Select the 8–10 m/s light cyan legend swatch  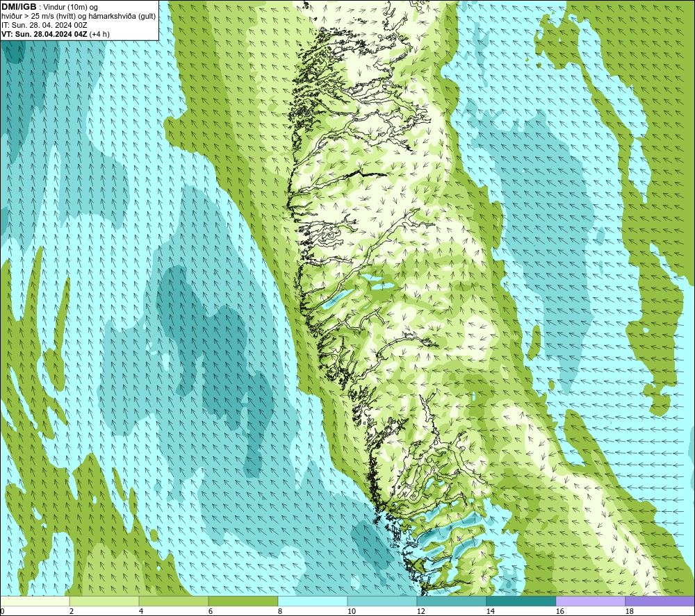(313, 601)
